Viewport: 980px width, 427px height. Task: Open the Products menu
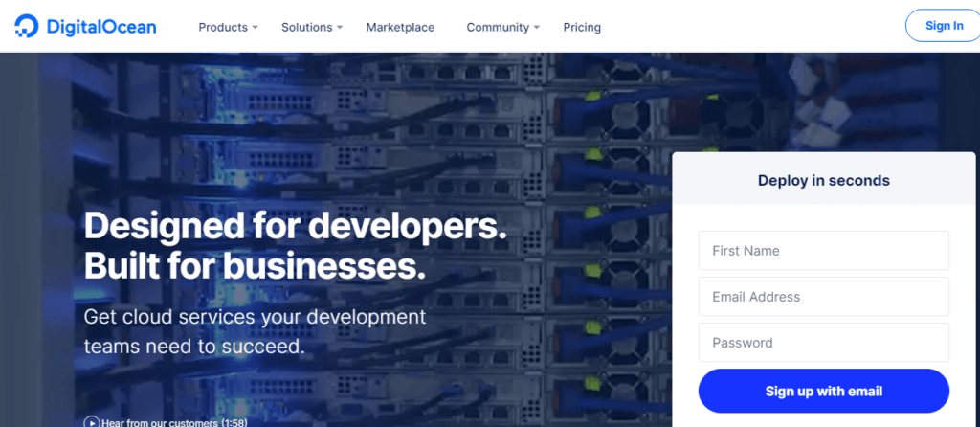222,27
